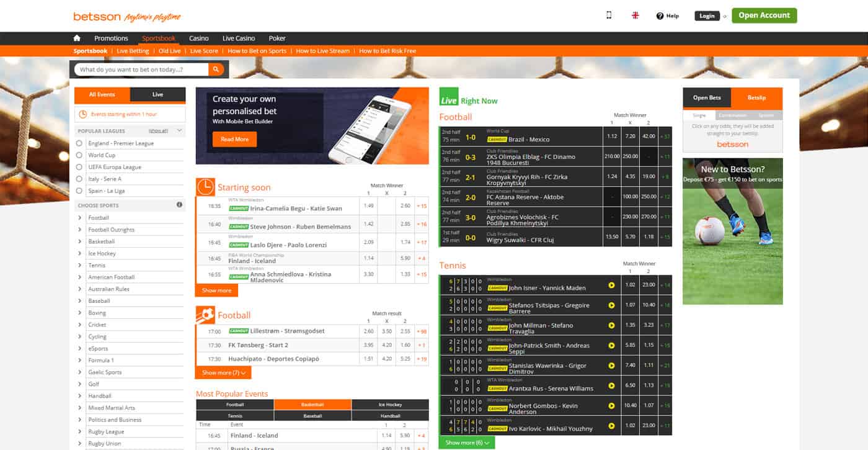The width and height of the screenshot is (868, 450).
Task: Open the Live Score link
Action: tap(204, 51)
